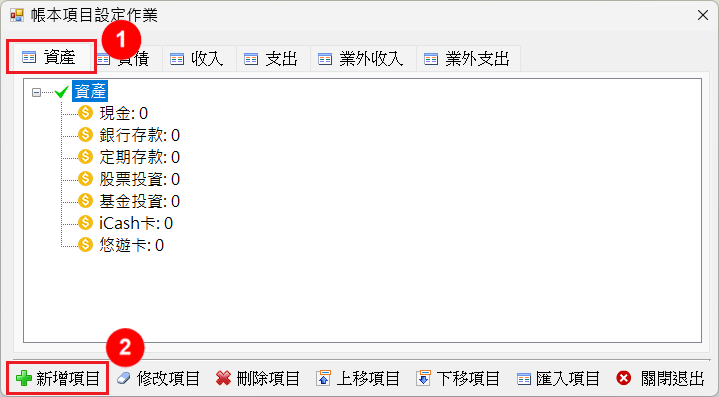The image size is (719, 397).
Task: Click the window app icon in title bar
Action: pyautogui.click(x=17, y=15)
